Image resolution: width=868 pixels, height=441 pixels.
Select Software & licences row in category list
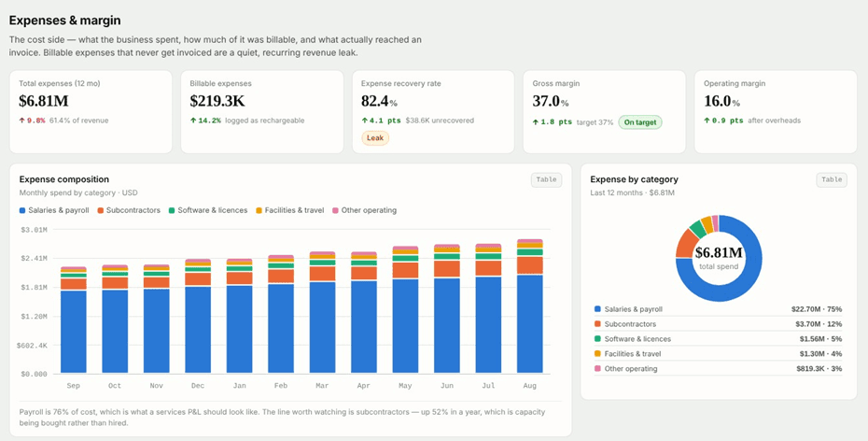coord(718,339)
